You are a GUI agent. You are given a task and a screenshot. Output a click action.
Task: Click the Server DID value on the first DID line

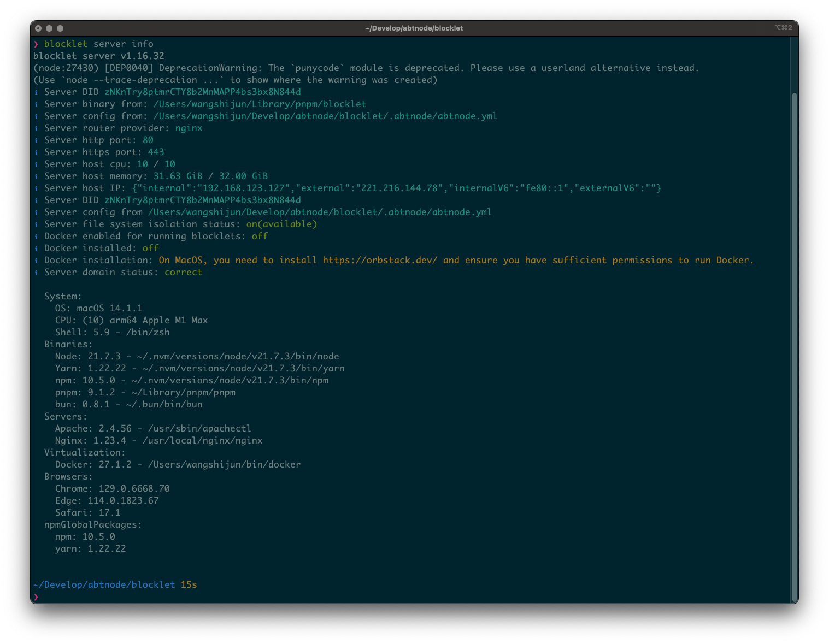click(202, 92)
